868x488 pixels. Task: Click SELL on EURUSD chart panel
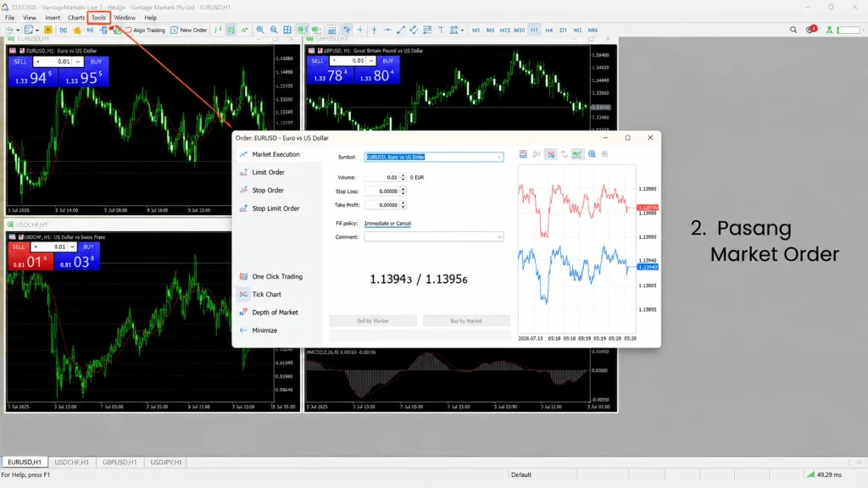[20, 61]
